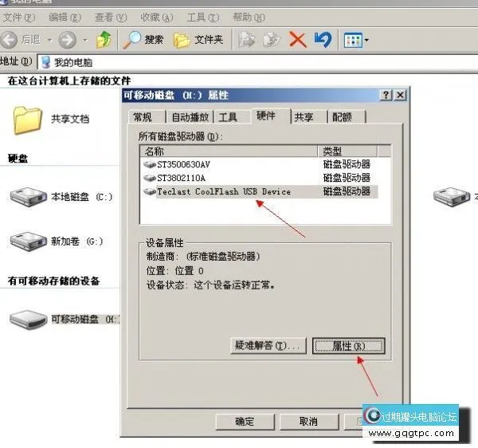Open the Forward button history dropdown arrow

[x=85, y=40]
